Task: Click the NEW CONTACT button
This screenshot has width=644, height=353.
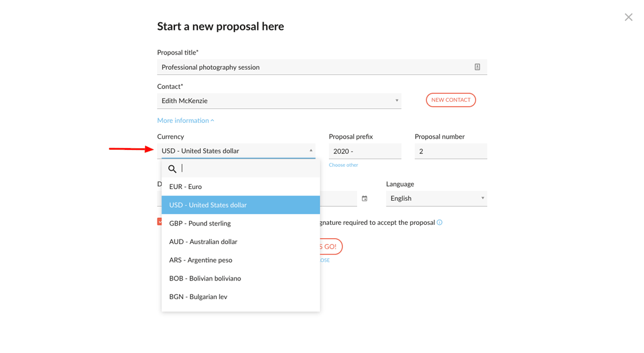Action: point(451,100)
